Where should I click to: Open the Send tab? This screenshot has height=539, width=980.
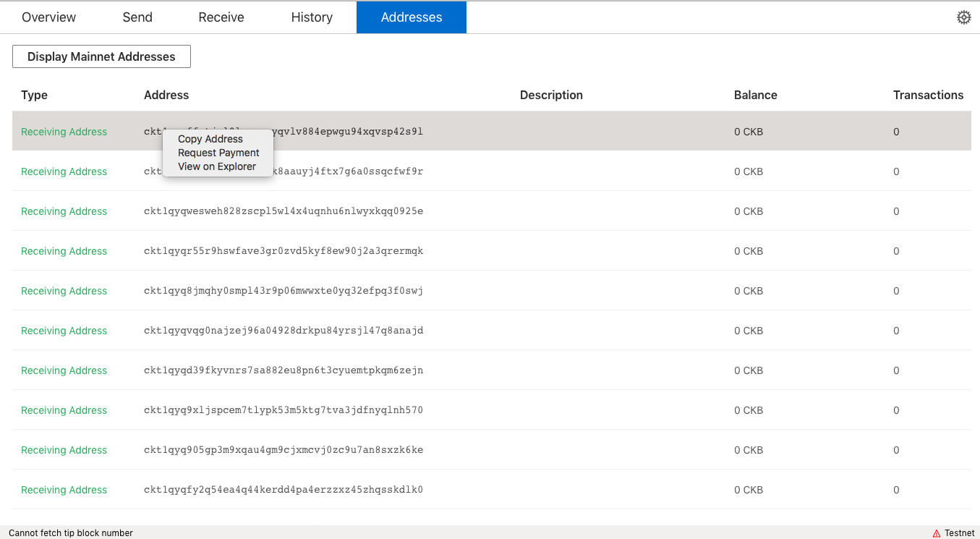137,17
